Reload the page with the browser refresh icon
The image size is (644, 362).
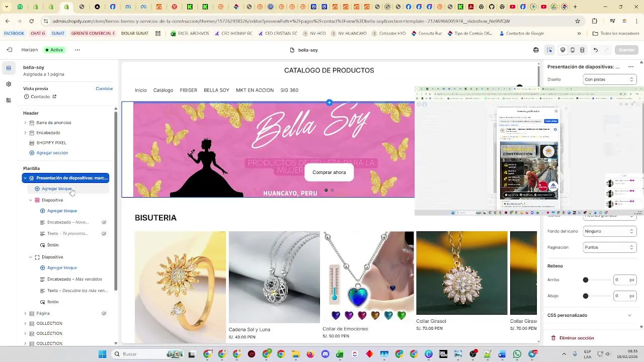32,21
